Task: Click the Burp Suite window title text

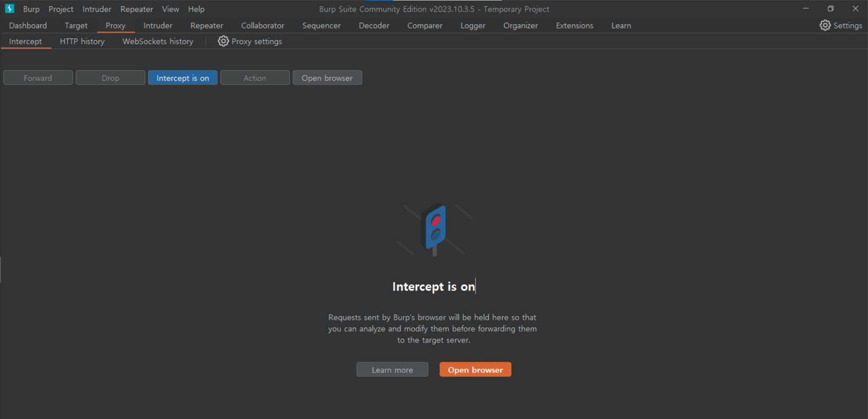Action: [x=434, y=9]
